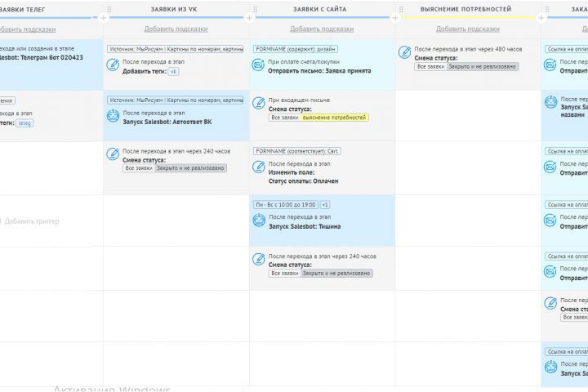Click "Добавить подсказки" under ЗАЯВКИ С САЙТА

[x=322, y=29]
